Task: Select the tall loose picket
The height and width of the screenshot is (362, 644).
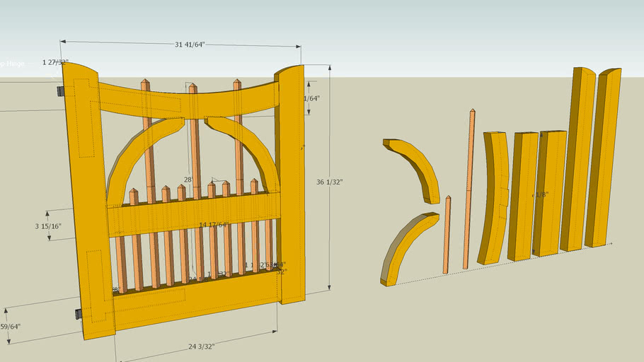Action: click(x=468, y=189)
